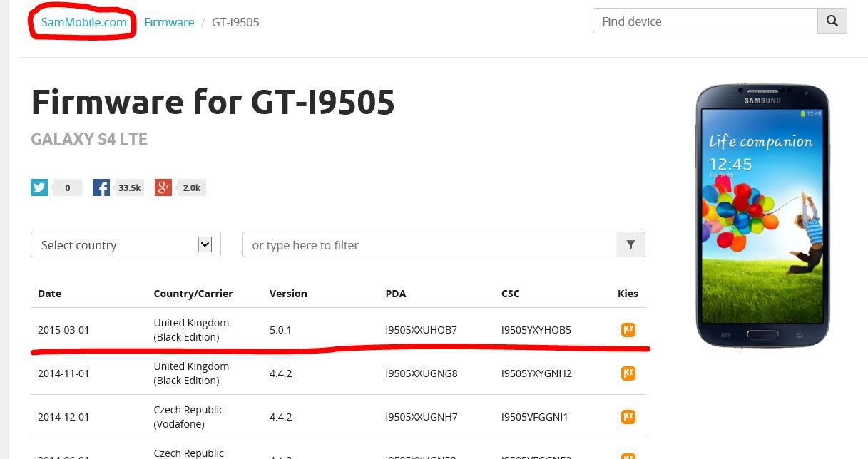Image resolution: width=868 pixels, height=459 pixels.
Task: Select date cell 2014-11-01
Action: pos(63,373)
